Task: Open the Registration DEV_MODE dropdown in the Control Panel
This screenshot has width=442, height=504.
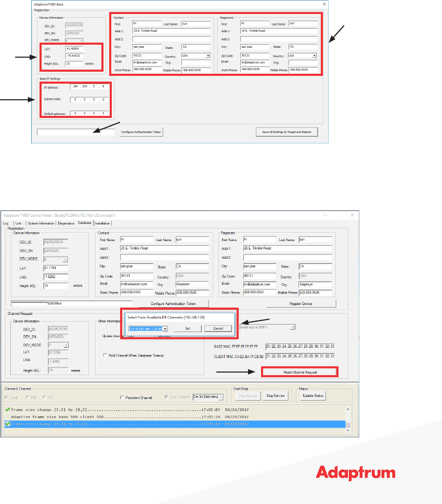Action: [66, 259]
